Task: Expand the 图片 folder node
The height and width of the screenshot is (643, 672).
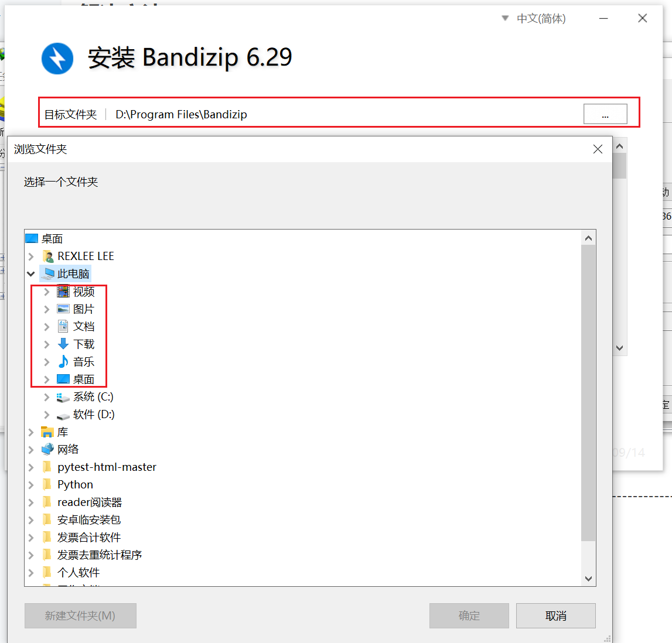Action: coord(47,309)
